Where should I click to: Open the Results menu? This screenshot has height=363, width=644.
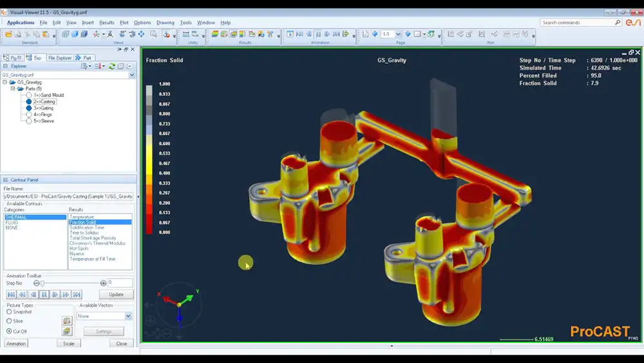(106, 23)
